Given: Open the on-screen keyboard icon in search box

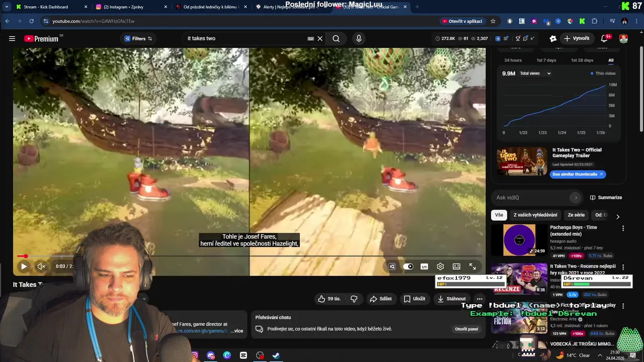Looking at the screenshot, I should [x=310, y=38].
